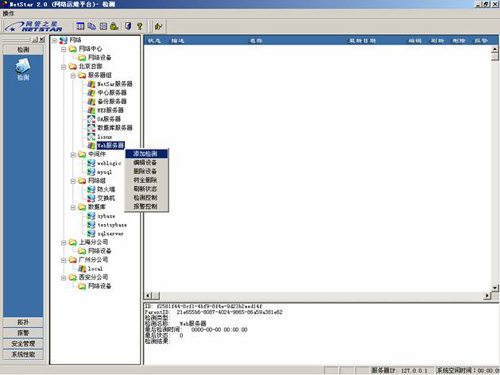Viewport: 500px width, 375px height.
Task: Click the icon beside OA服务器
Action: [91, 119]
